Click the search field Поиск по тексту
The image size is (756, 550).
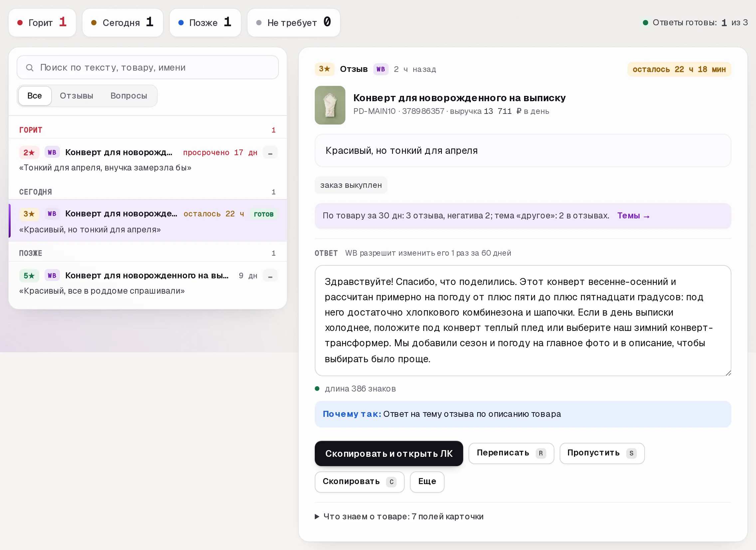(148, 67)
